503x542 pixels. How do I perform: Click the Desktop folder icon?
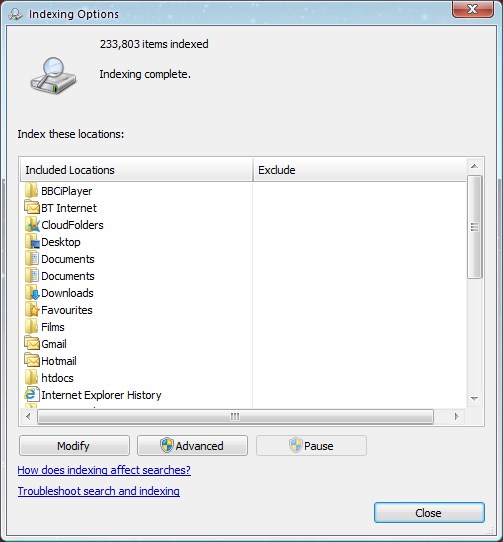coord(32,242)
